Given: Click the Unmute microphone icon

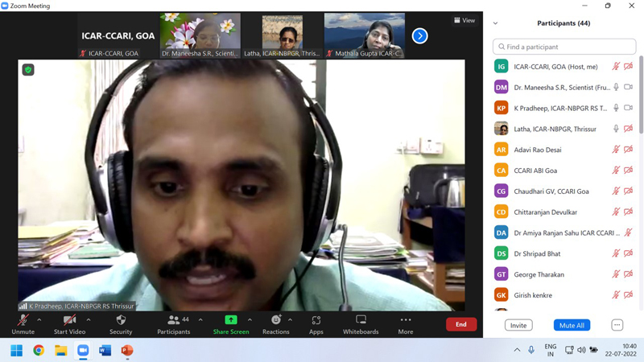Looking at the screenshot, I should [x=23, y=319].
